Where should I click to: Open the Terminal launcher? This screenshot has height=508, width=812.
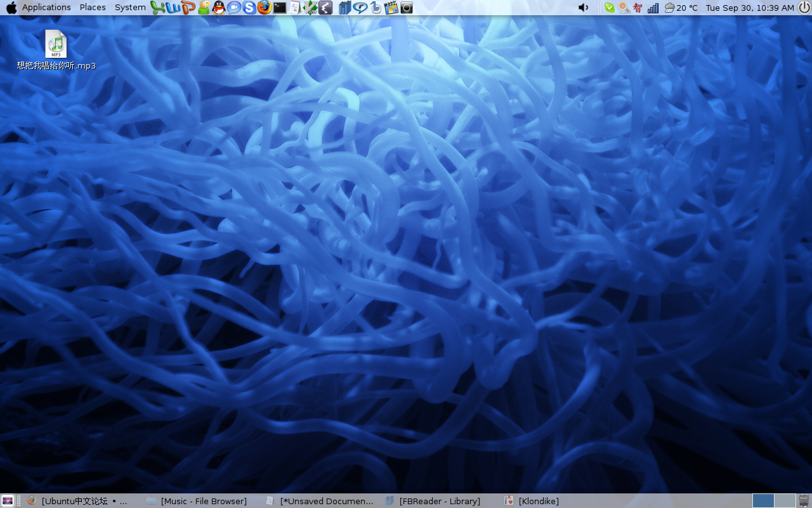[280, 8]
